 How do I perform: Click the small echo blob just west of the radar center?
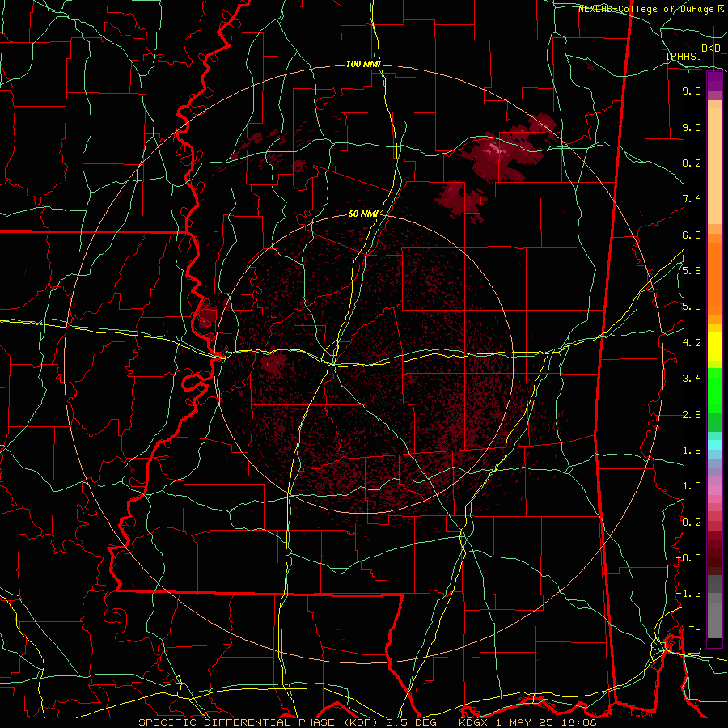click(273, 362)
